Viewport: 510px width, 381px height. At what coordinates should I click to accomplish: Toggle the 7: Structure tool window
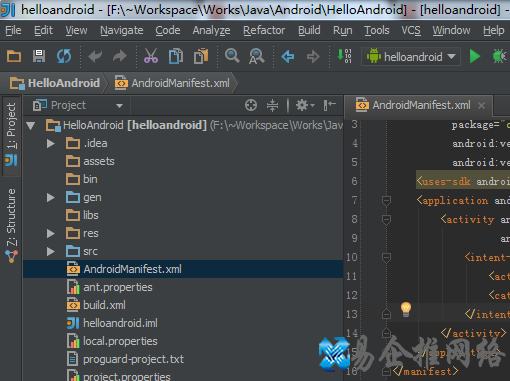click(11, 225)
